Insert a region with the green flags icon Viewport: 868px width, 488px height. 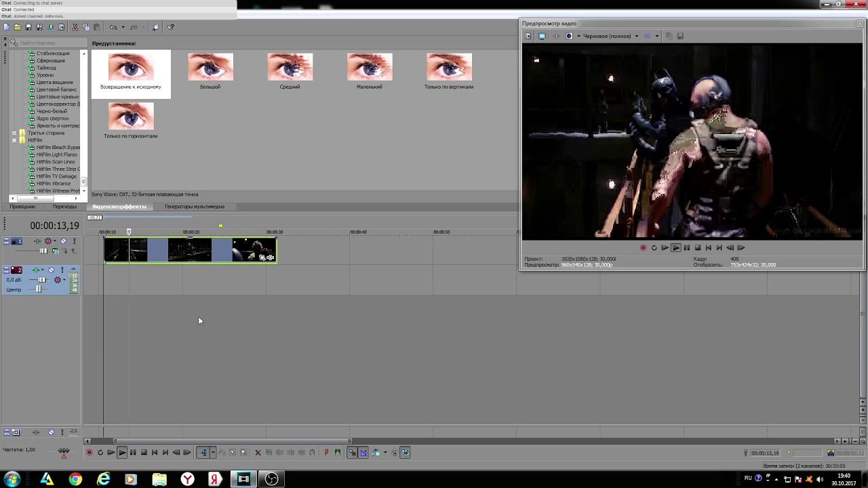(337, 453)
